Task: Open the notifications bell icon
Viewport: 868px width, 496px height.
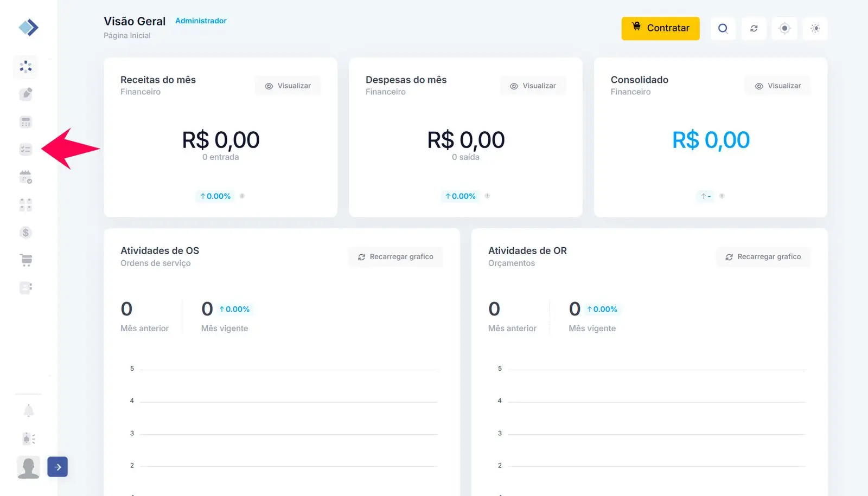Action: coord(29,411)
